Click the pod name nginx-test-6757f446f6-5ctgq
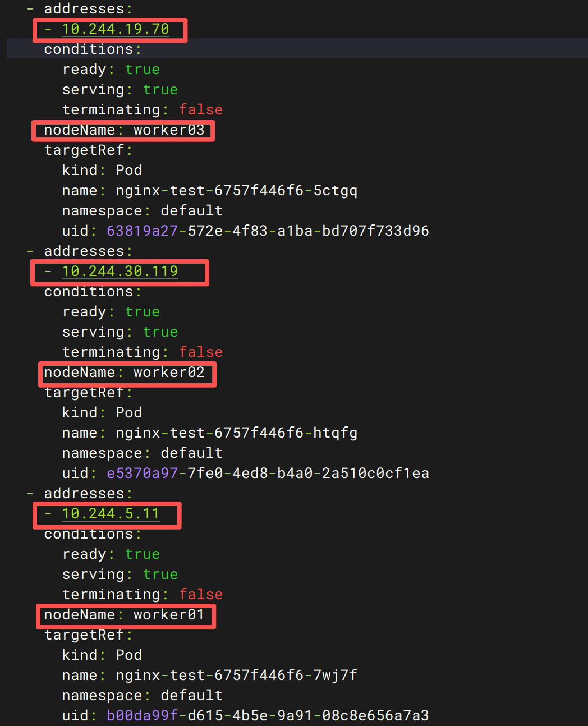The height and width of the screenshot is (726, 588). coord(236,191)
